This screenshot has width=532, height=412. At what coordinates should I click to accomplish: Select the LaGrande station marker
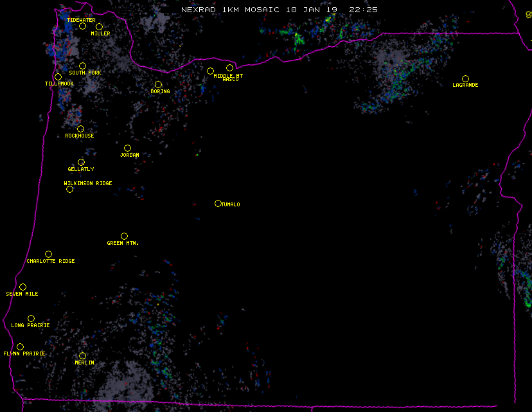[465, 78]
